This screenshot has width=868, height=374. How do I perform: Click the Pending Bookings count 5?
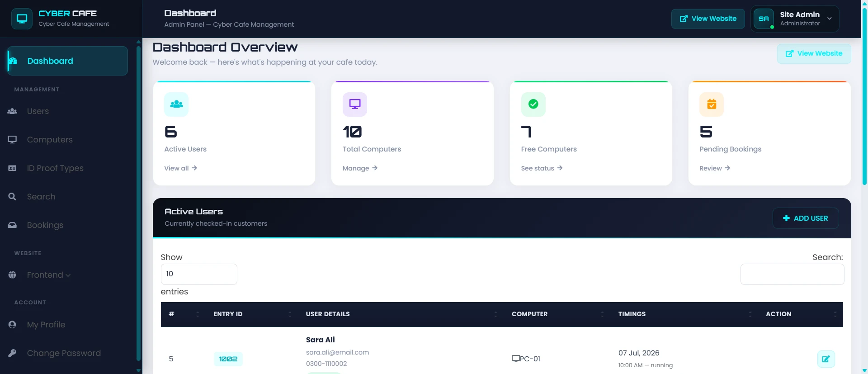(x=706, y=132)
